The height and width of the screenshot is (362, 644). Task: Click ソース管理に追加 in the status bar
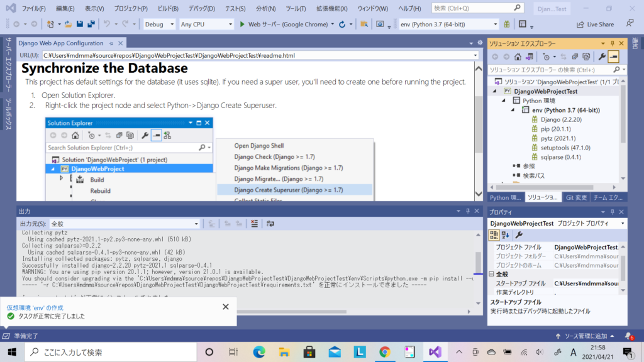point(586,336)
